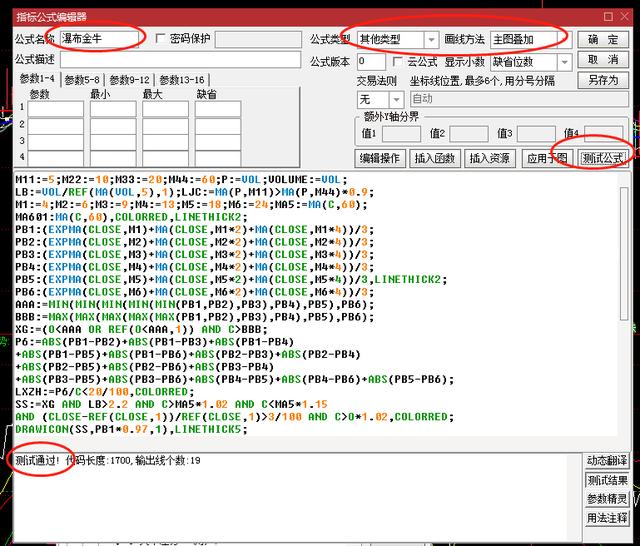The height and width of the screenshot is (546, 640).
Task: Click the 取消 button
Action: pyautogui.click(x=603, y=60)
